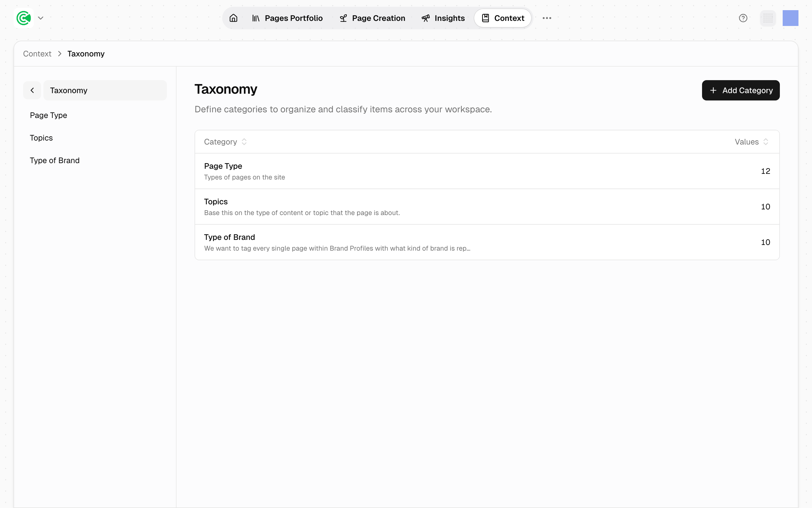
Task: Open the Pages Portfolio tab
Action: [x=287, y=18]
